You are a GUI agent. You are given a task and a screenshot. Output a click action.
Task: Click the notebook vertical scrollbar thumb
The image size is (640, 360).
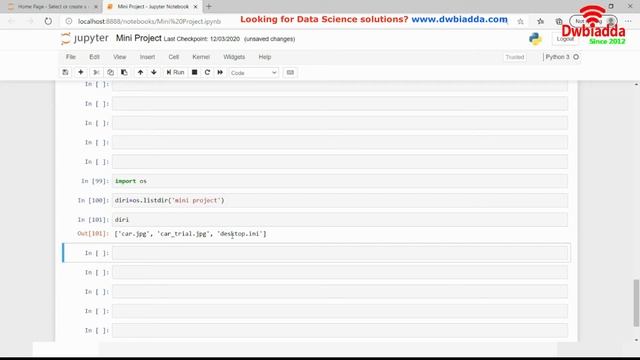(x=636, y=303)
